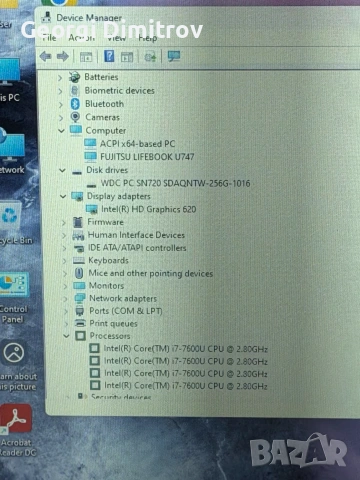The height and width of the screenshot is (480, 360).
Task: Open the Help question-mark toolbar icon
Action: (x=109, y=56)
